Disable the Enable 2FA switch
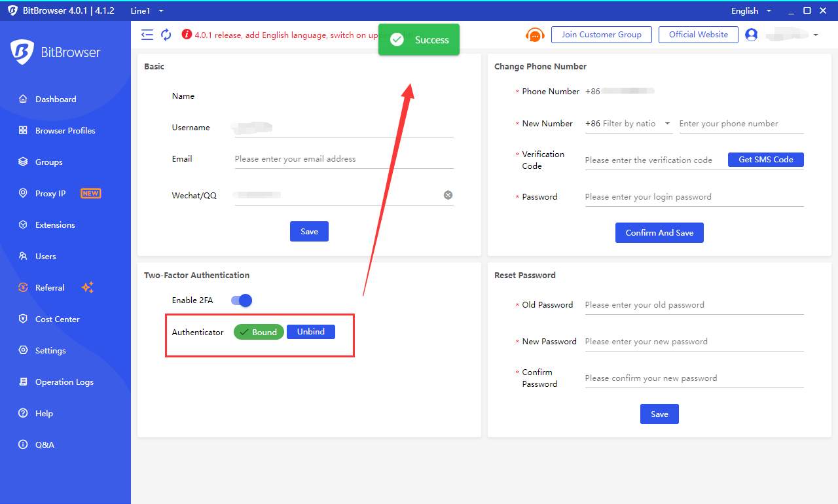This screenshot has width=838, height=504. coord(242,300)
